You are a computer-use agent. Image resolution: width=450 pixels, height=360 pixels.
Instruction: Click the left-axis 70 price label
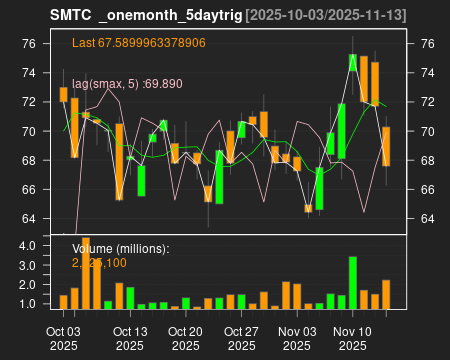[29, 131]
